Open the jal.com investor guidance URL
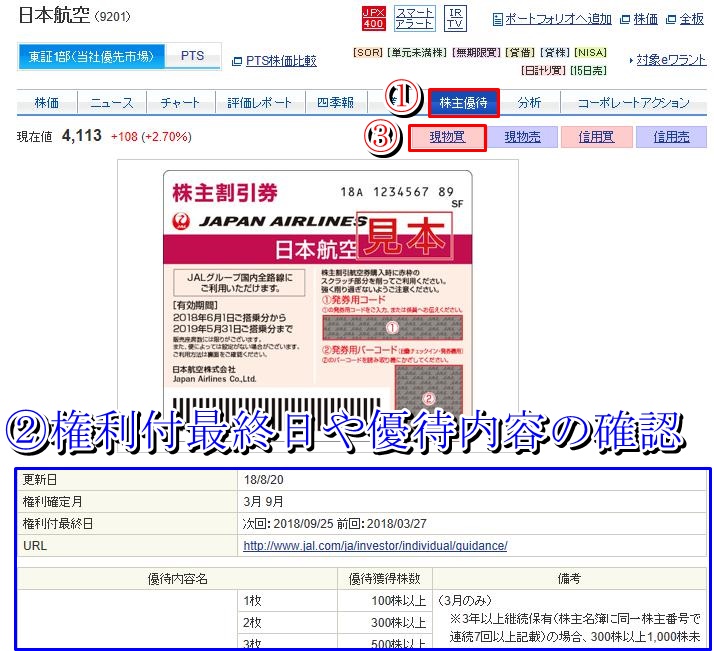 (375, 545)
